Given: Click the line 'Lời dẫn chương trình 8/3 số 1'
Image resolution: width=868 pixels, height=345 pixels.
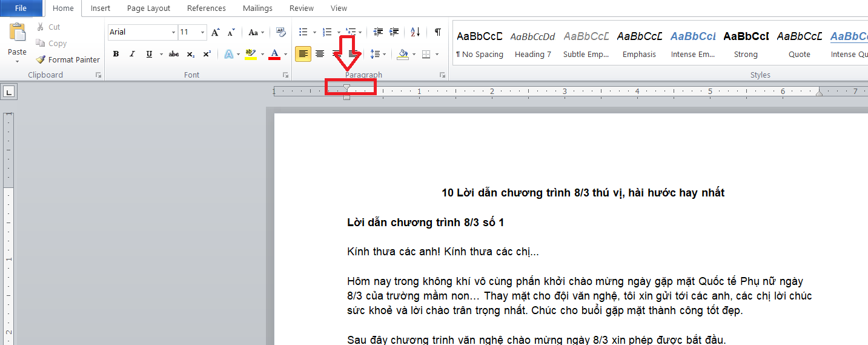Looking at the screenshot, I should (x=426, y=223).
